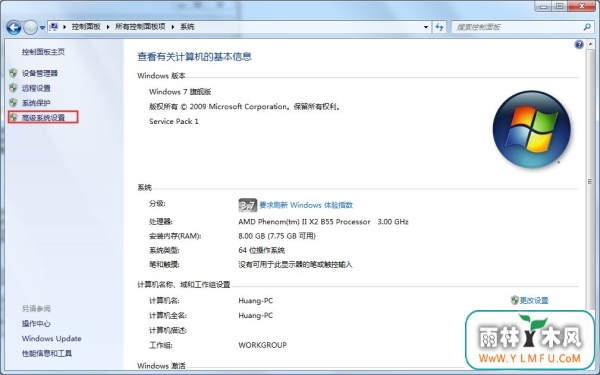Click the magnifier search icon

click(x=587, y=27)
